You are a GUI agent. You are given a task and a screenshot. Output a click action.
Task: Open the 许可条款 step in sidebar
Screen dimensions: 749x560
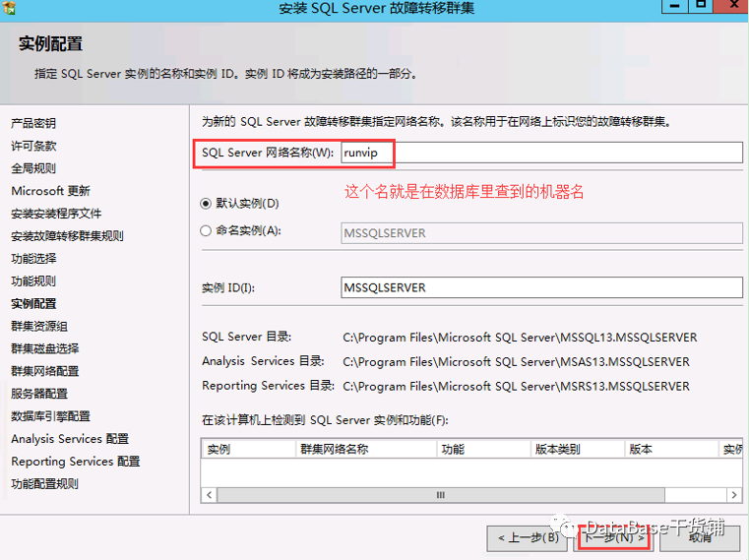click(x=33, y=146)
